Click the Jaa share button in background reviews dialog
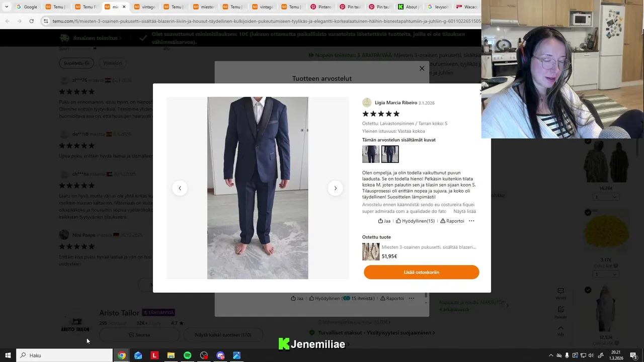Viewport: 644px width, 362px height. 297,298
